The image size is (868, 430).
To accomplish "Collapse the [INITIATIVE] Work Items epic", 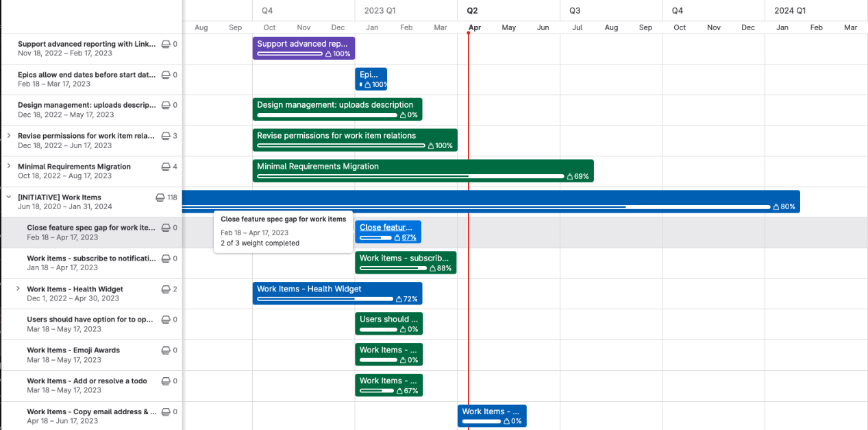I will point(9,197).
